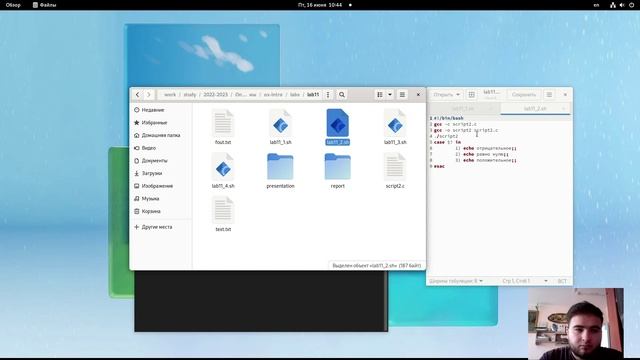Viewport: 640px width, 360px height.
Task: Close the lab11_2.sh editor tab
Action: point(564,109)
